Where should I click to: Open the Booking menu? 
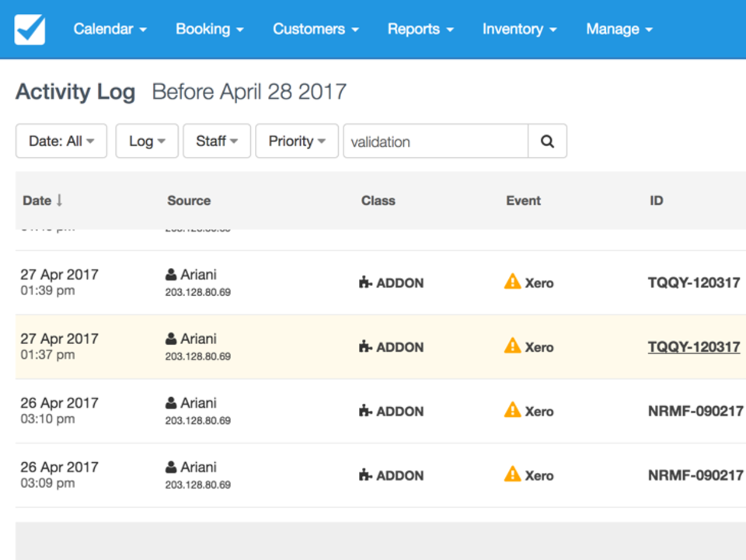tap(209, 29)
